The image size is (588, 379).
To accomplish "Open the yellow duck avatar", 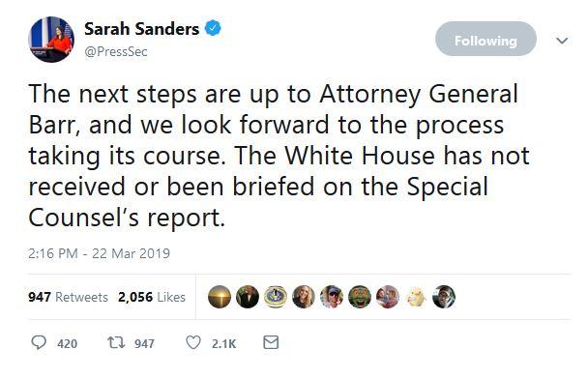I will click(x=416, y=297).
